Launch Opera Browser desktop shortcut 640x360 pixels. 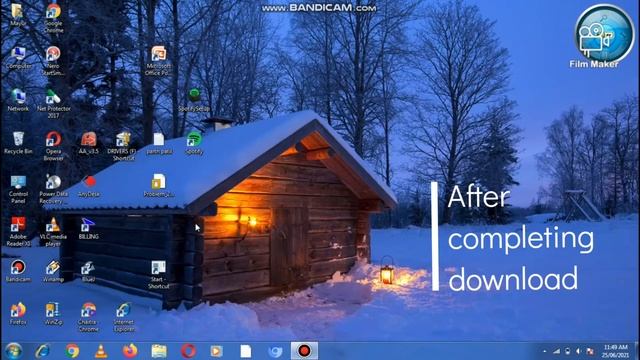[53, 146]
